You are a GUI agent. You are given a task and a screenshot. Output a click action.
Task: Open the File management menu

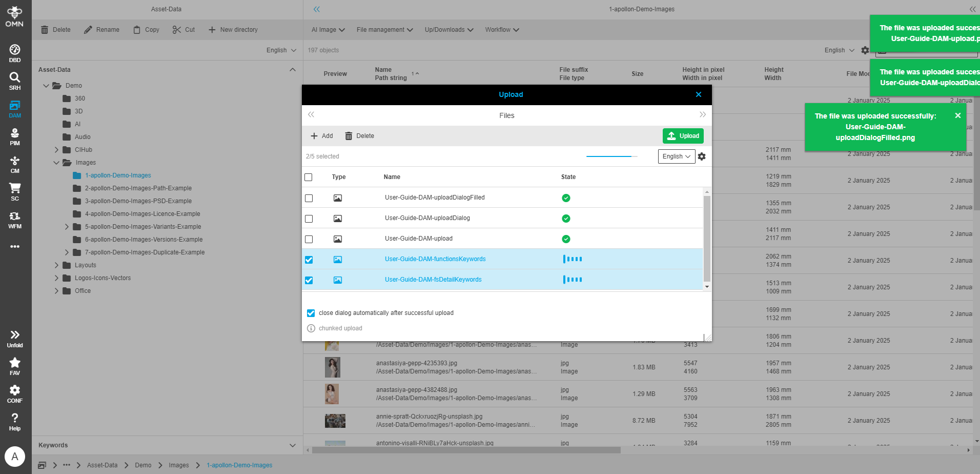tap(384, 30)
